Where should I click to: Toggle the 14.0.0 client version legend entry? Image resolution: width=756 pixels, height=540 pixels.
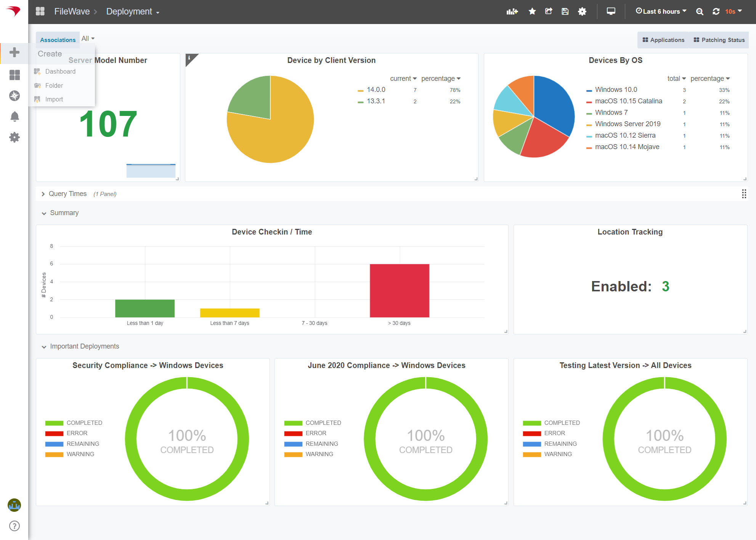pos(376,90)
